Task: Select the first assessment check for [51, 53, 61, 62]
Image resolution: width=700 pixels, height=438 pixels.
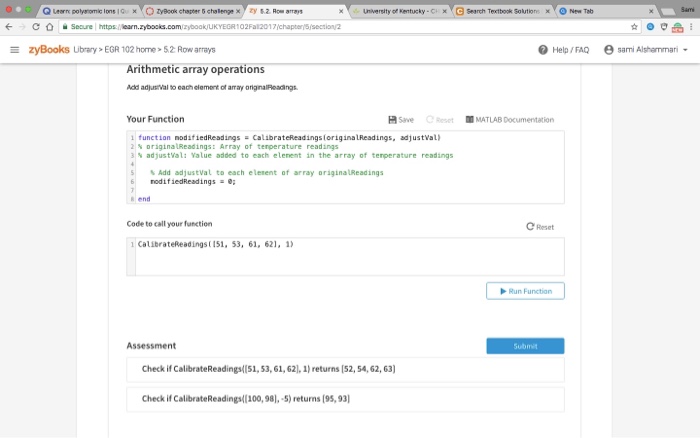Action: coord(346,369)
